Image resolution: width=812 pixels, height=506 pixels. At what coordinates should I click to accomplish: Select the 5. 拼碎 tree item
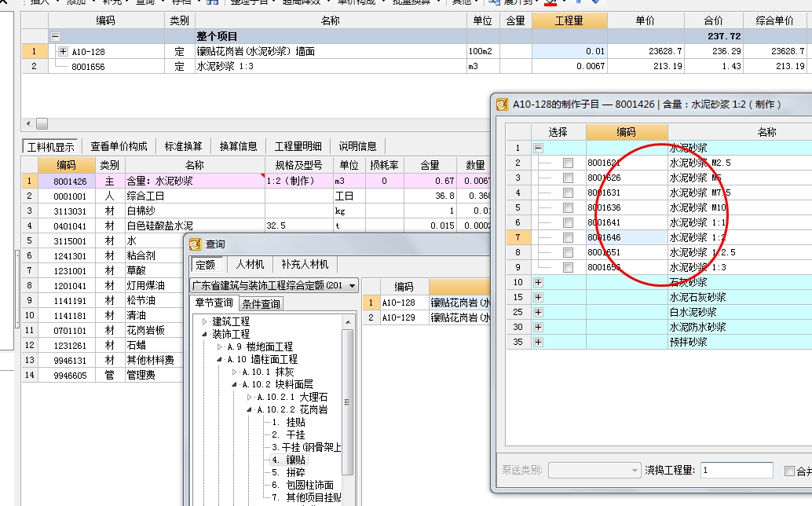(289, 472)
